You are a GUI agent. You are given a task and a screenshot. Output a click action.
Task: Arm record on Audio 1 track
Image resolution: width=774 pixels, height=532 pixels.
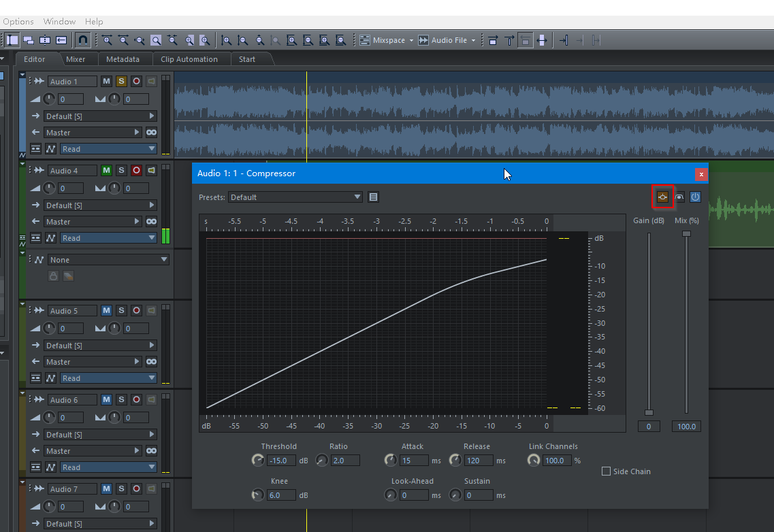[x=136, y=82]
